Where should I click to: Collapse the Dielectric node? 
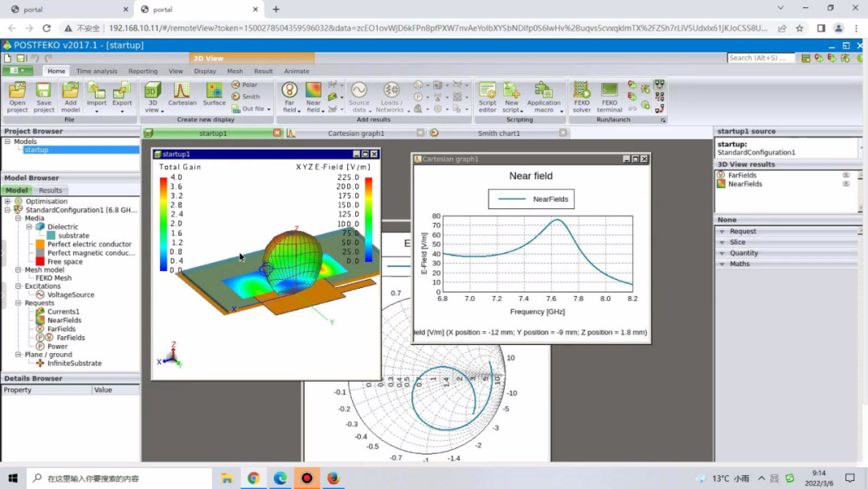[x=30, y=227]
